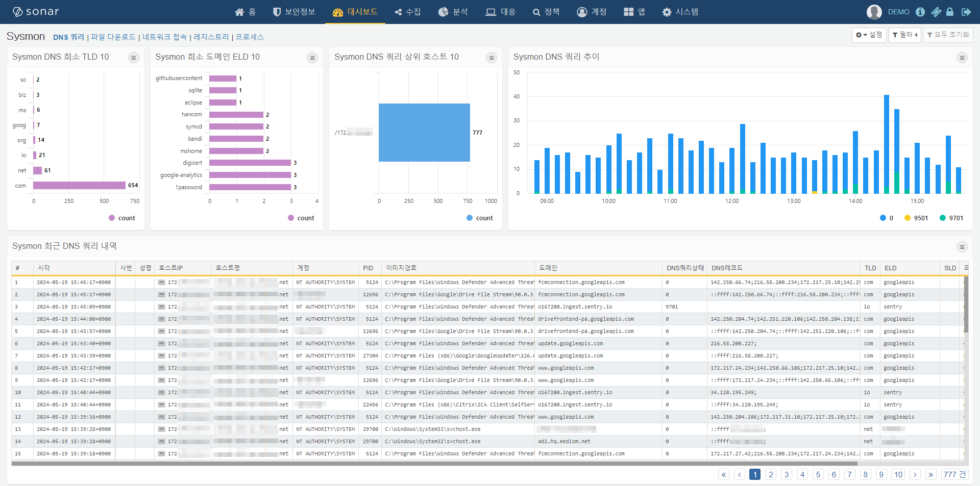The image size is (980, 486).
Task: Click the com bar in TLD chart
Action: tap(80, 186)
